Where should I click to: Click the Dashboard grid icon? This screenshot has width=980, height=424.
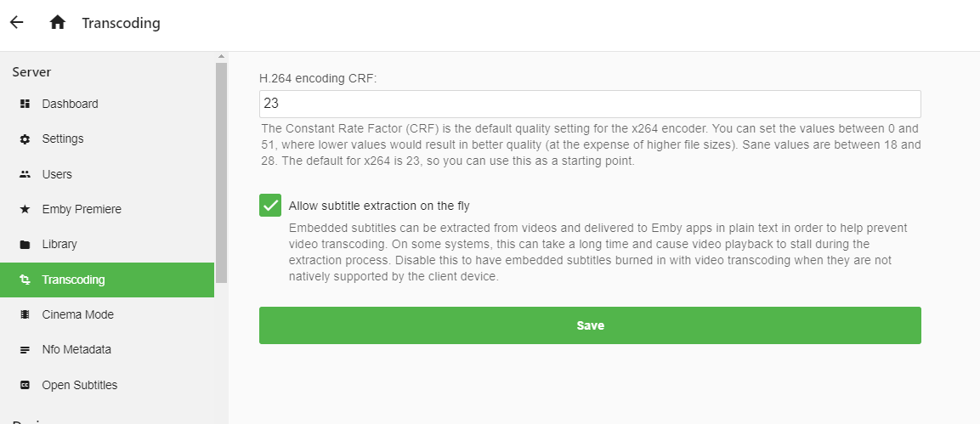tap(25, 104)
